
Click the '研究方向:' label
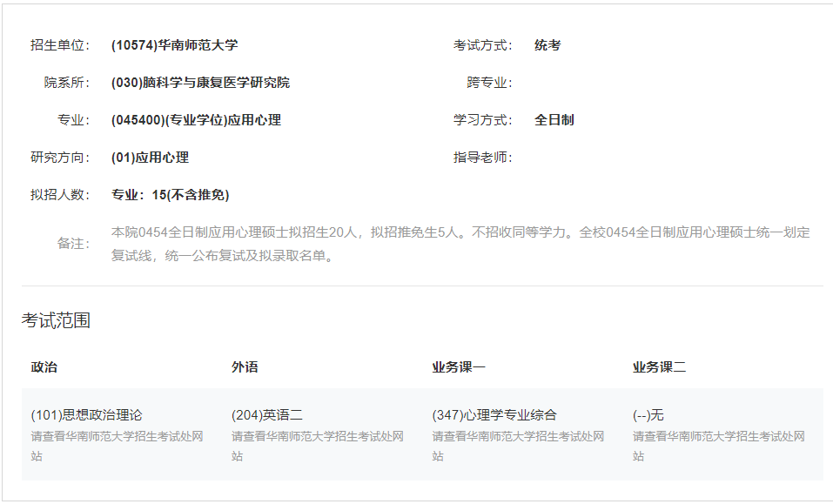pos(60,158)
